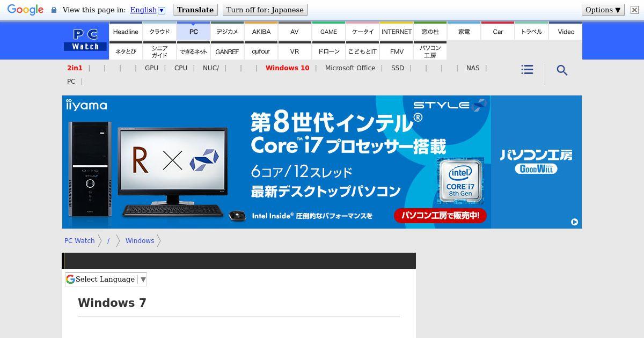The height and width of the screenshot is (338, 644).
Task: Click the 2in1 topic link
Action: 75,68
